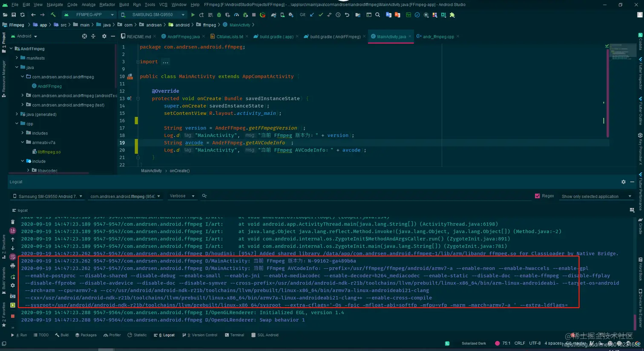Click the Git show history clock icon

coord(338,15)
